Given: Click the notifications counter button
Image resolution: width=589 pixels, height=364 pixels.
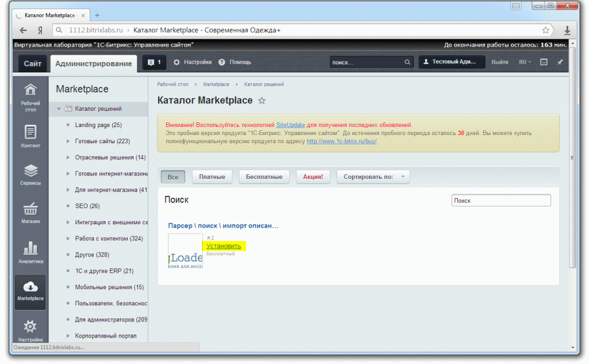Looking at the screenshot, I should point(154,62).
